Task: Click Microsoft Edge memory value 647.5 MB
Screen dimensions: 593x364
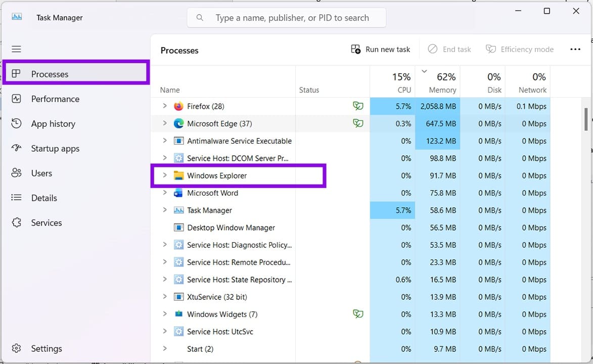Action: coord(441,124)
